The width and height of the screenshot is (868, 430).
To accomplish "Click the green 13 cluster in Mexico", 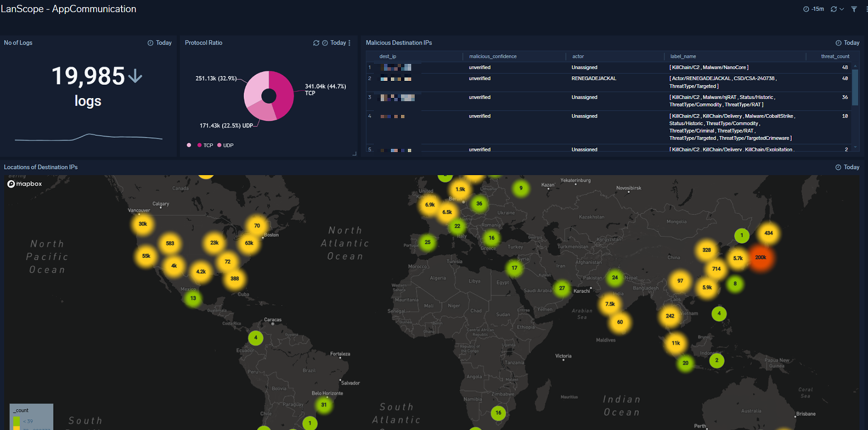I will [x=193, y=298].
